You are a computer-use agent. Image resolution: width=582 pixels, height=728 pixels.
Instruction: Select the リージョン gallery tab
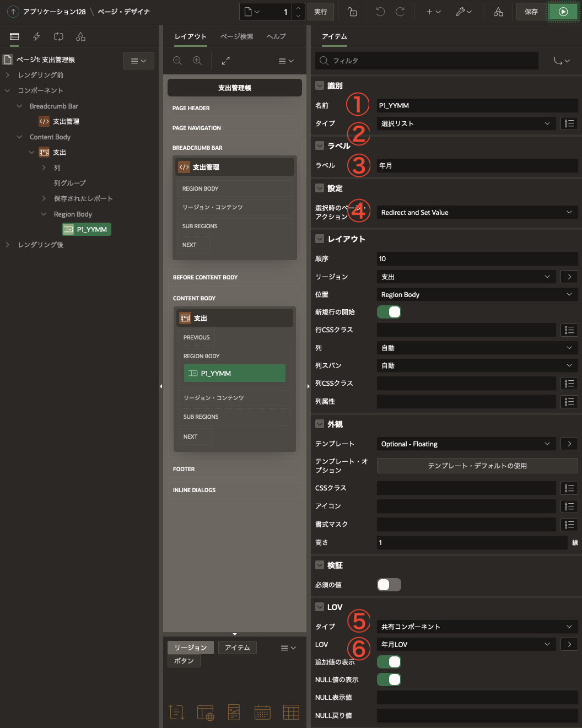click(x=191, y=648)
